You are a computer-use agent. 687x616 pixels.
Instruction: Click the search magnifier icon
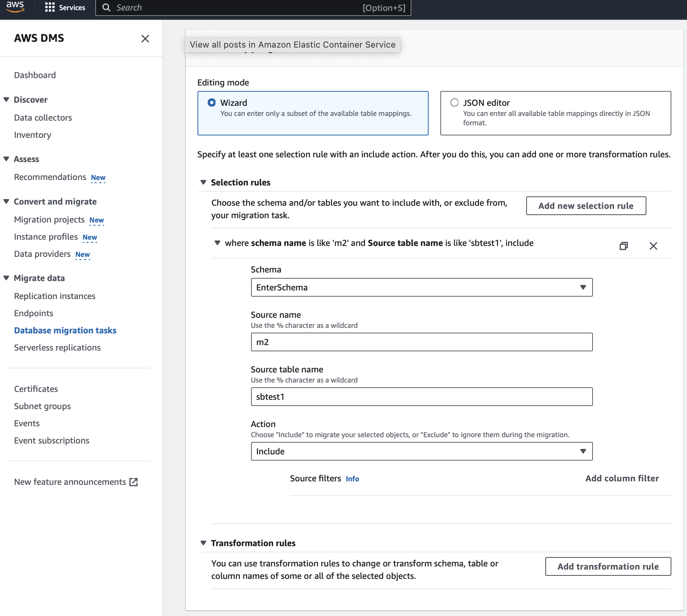(x=106, y=7)
